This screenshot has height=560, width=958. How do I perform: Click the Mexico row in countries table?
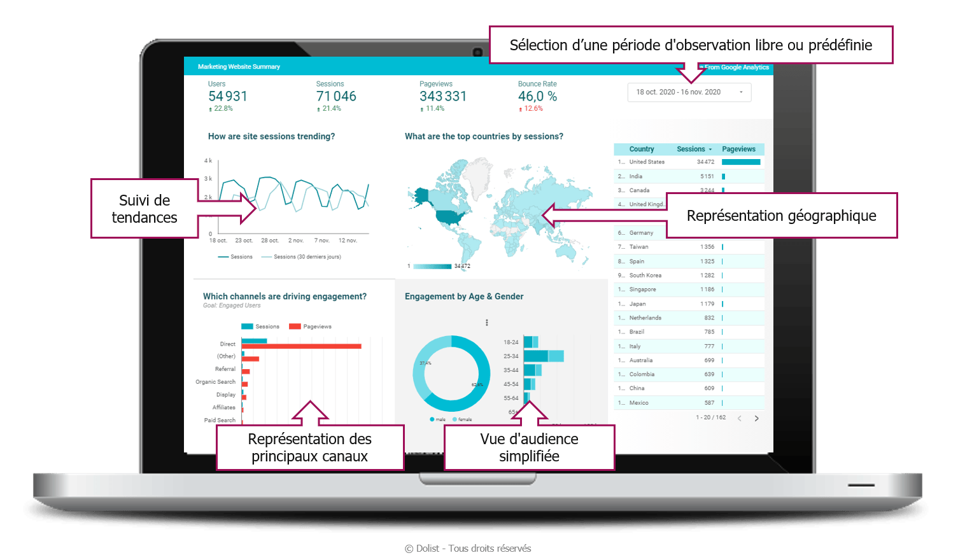689,403
